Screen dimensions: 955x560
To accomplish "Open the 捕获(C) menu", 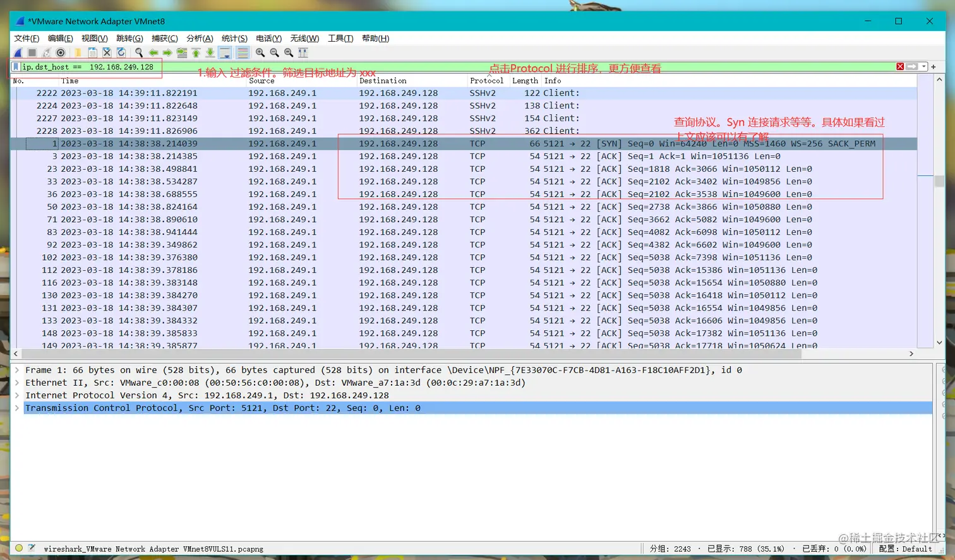I will tap(165, 39).
